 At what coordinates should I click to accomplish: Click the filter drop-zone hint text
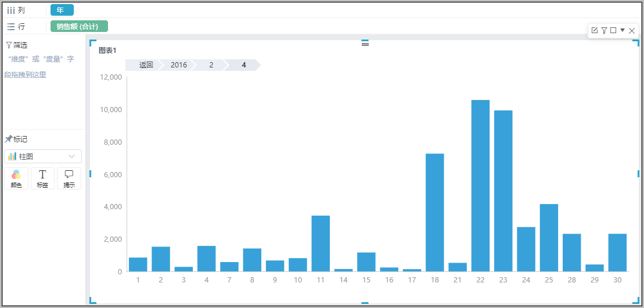point(40,67)
